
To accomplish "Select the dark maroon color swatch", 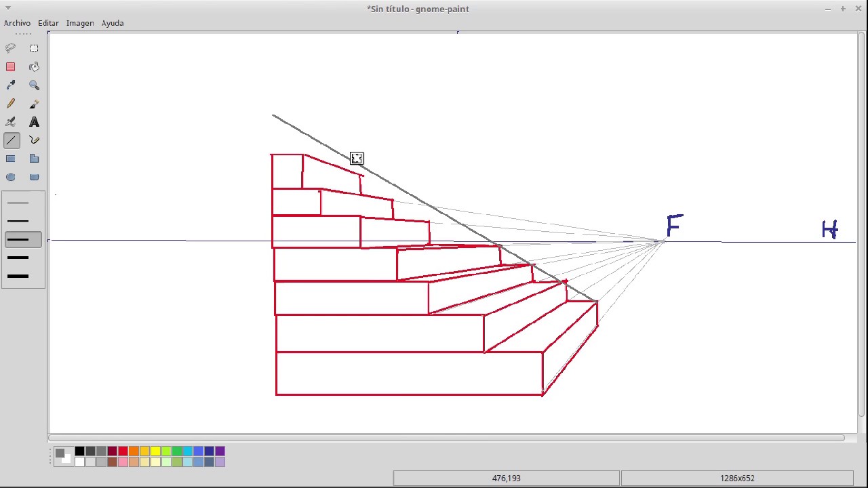I will click(x=112, y=451).
